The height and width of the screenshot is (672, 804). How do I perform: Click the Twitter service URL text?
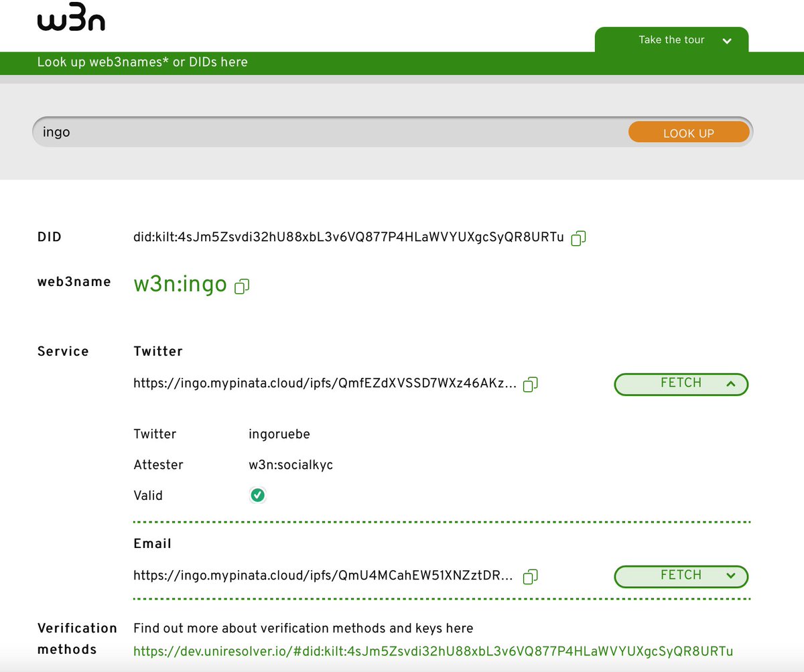pos(325,384)
